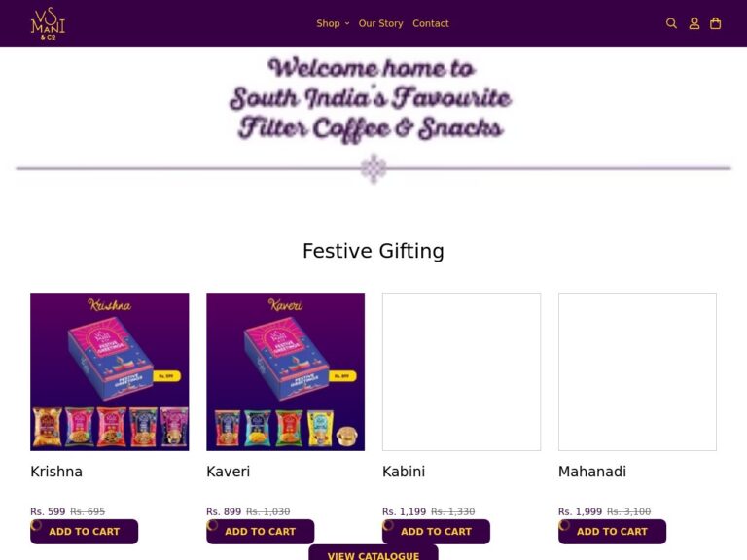Open the Kabini product title link
This screenshot has width=747, height=560.
point(404,472)
